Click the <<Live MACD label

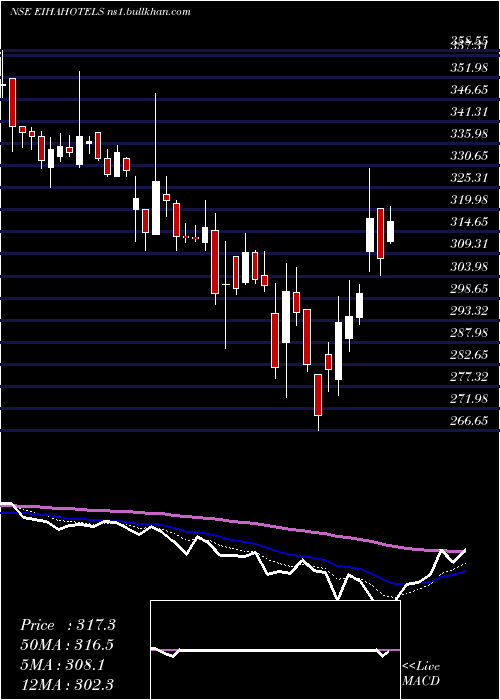point(421,674)
